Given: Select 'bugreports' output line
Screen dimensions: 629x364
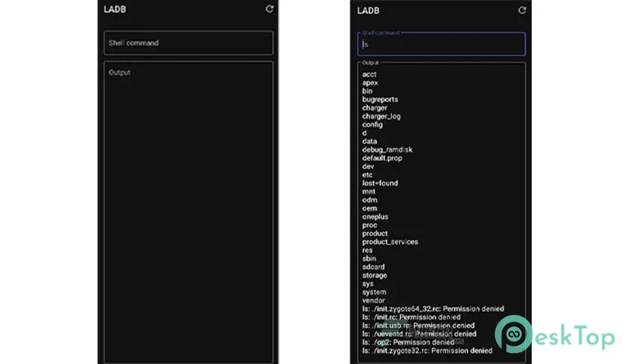Looking at the screenshot, I should click(x=380, y=99).
